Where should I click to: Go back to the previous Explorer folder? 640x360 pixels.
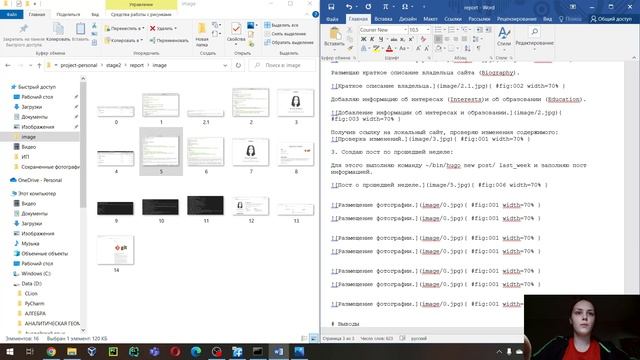coord(8,65)
